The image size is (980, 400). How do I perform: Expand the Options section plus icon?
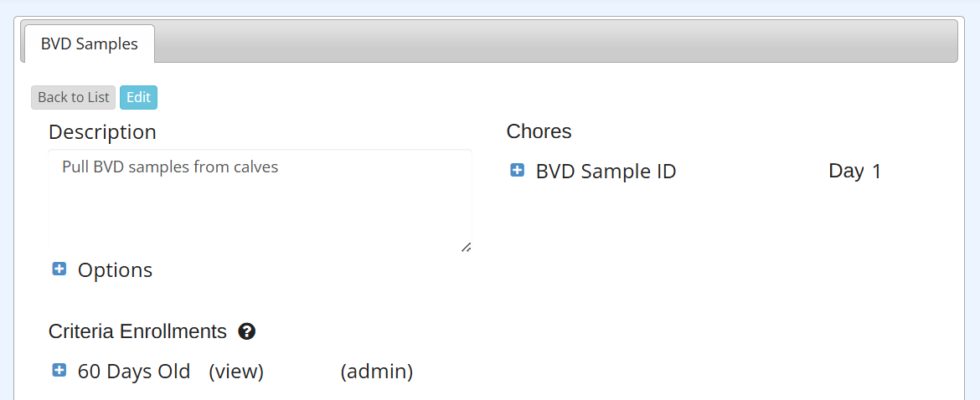(x=59, y=269)
